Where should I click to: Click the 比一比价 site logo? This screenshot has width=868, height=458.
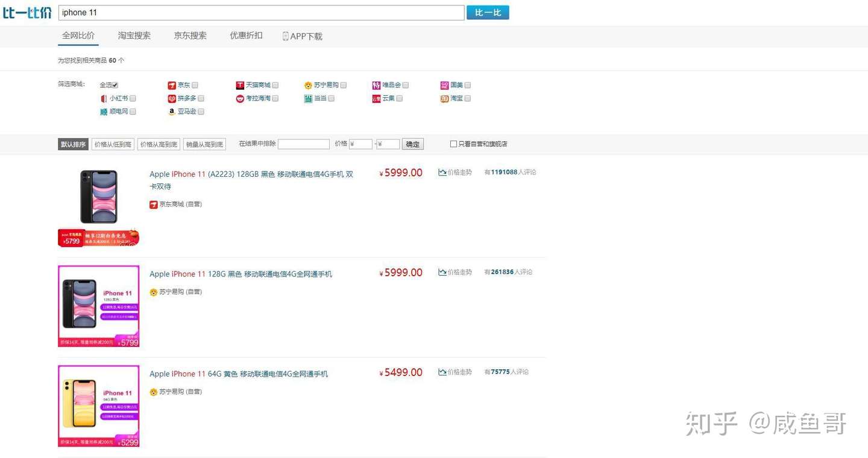[27, 13]
